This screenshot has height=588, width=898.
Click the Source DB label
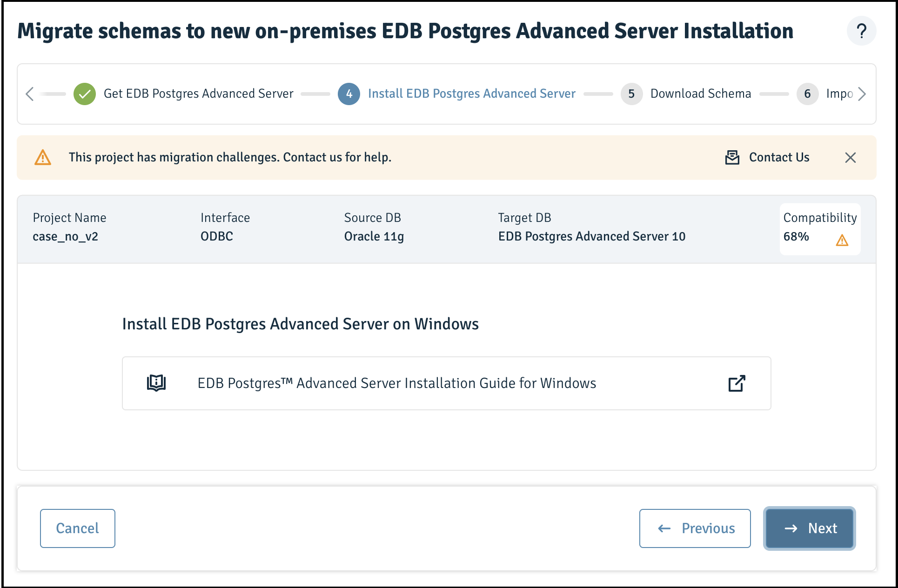[x=373, y=218]
